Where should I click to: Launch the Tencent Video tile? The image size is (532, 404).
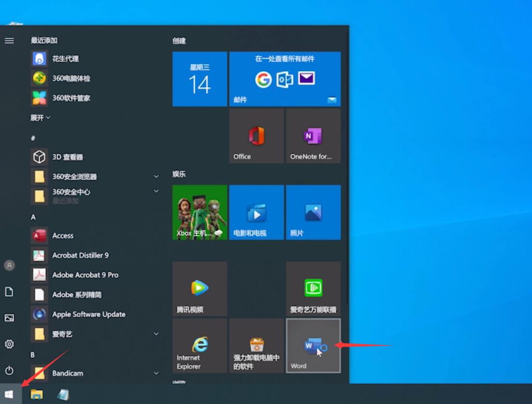click(x=200, y=289)
